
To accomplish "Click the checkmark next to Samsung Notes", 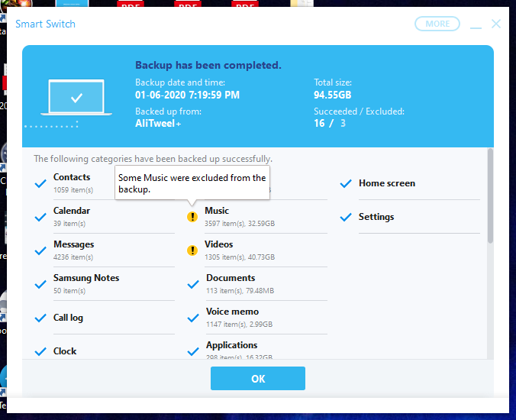I will pos(40,284).
